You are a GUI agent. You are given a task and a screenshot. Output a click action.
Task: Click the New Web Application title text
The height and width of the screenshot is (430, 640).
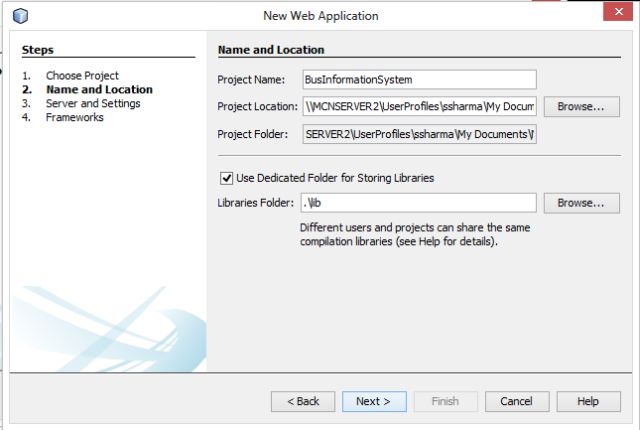[320, 15]
